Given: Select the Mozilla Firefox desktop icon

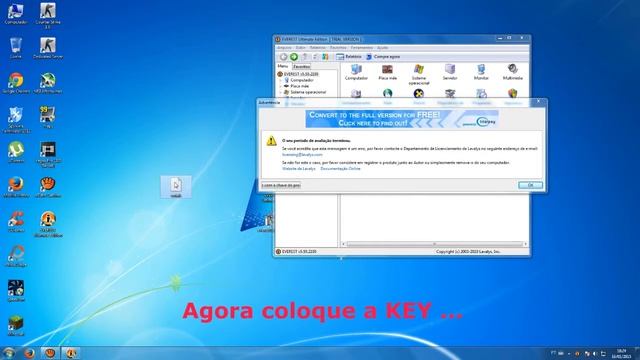Looking at the screenshot, I should tap(16, 187).
